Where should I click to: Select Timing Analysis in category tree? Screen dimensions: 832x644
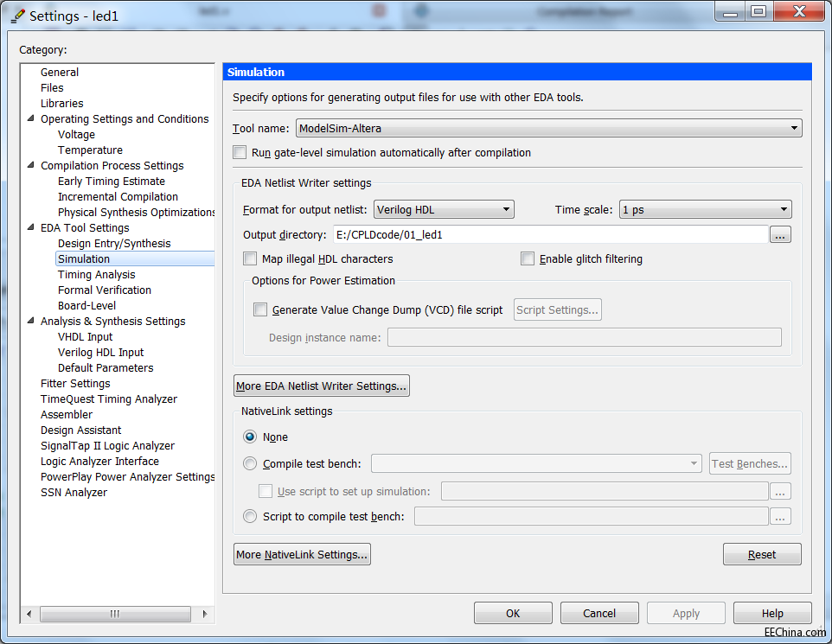96,275
